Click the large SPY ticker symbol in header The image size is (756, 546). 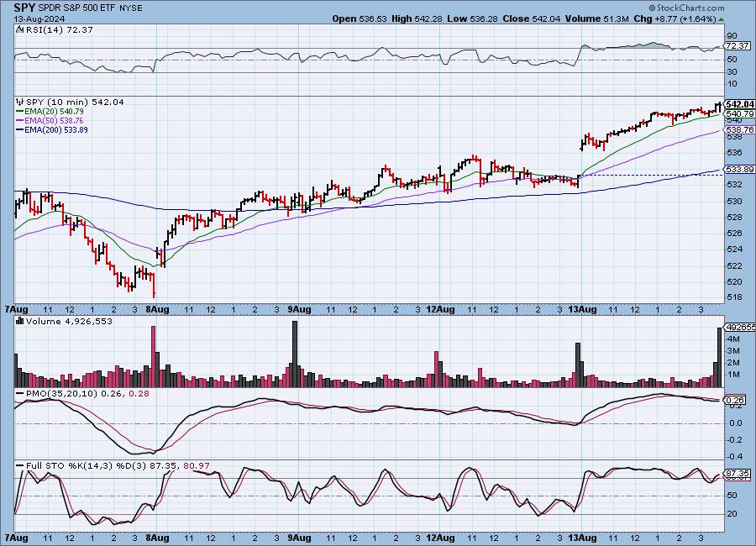coord(24,8)
